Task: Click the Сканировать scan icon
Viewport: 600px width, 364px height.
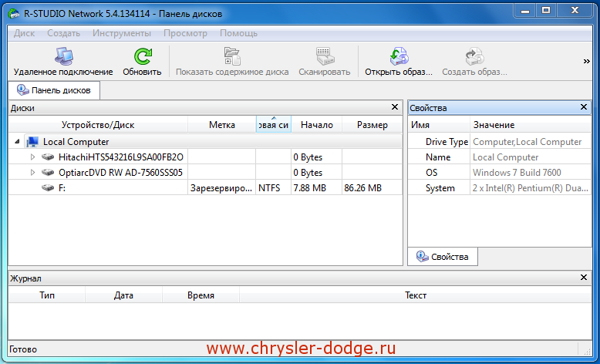Action: pyautogui.click(x=325, y=56)
